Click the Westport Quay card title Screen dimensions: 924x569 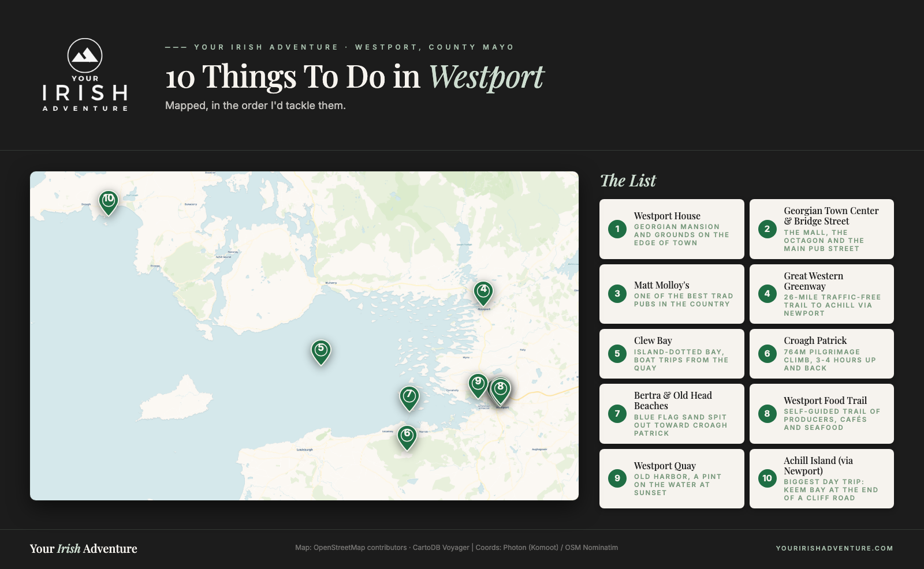click(665, 466)
